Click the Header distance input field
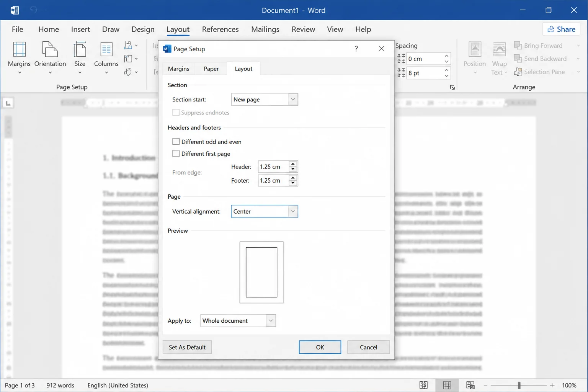588x392 pixels. point(273,167)
